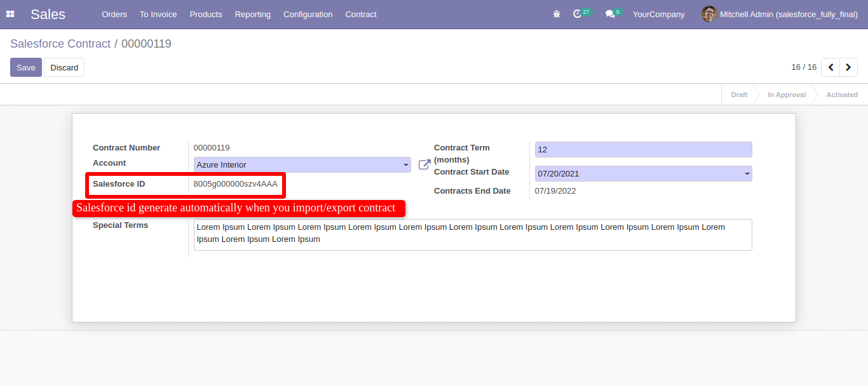Open the Orders menu
This screenshot has width=868, height=386.
tap(114, 14)
